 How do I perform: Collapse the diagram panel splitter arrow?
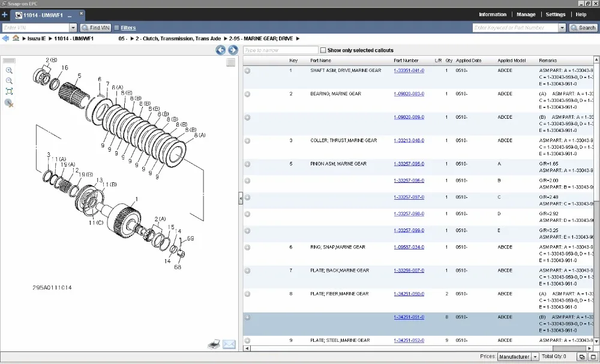tap(241, 198)
